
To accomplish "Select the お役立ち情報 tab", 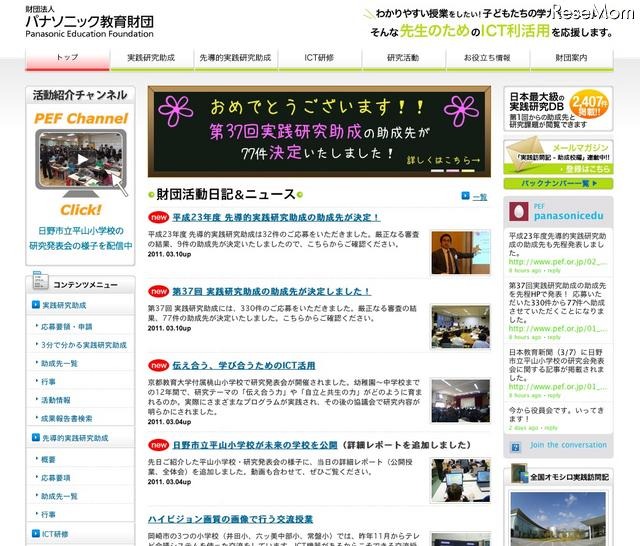I will click(487, 58).
